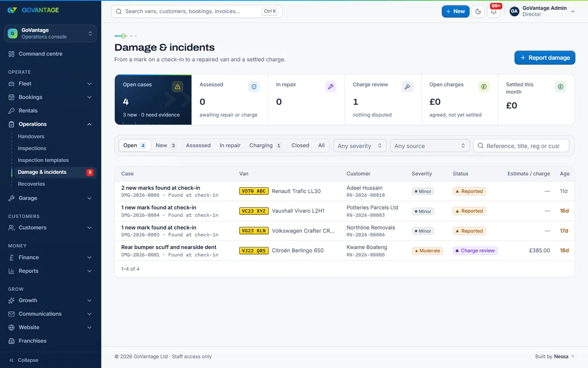The width and height of the screenshot is (588, 368).
Task: Click the Charge review gavel icon
Action: [407, 86]
